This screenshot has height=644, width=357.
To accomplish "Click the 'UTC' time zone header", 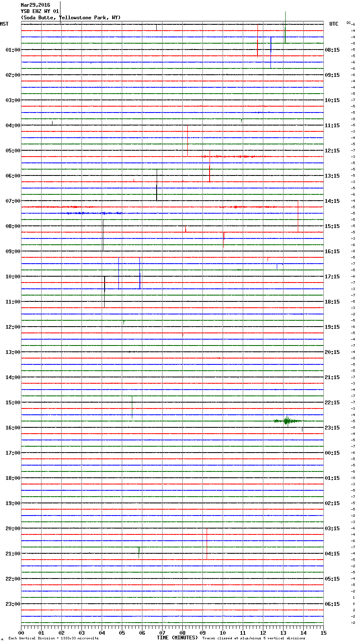I will click(x=334, y=24).
